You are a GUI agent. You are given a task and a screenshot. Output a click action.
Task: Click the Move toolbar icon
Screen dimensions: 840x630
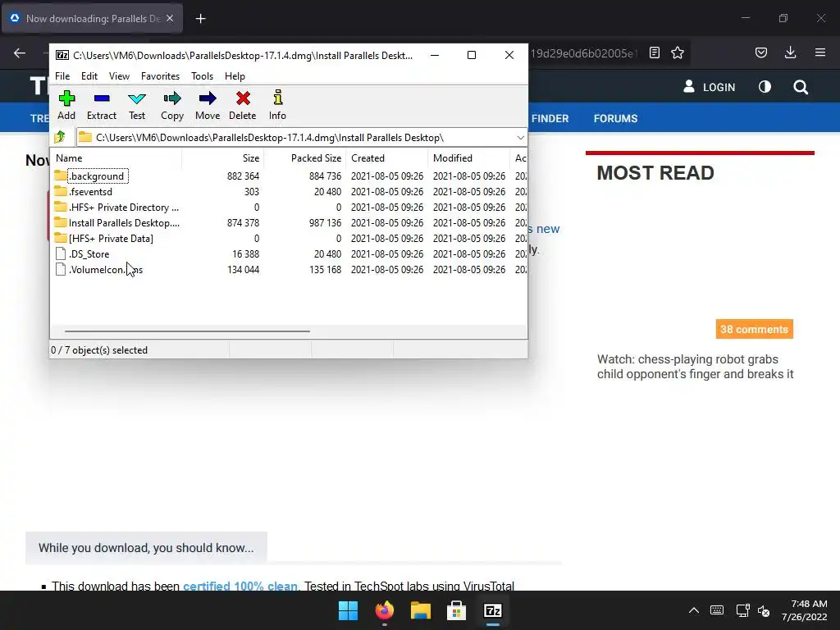(208, 105)
